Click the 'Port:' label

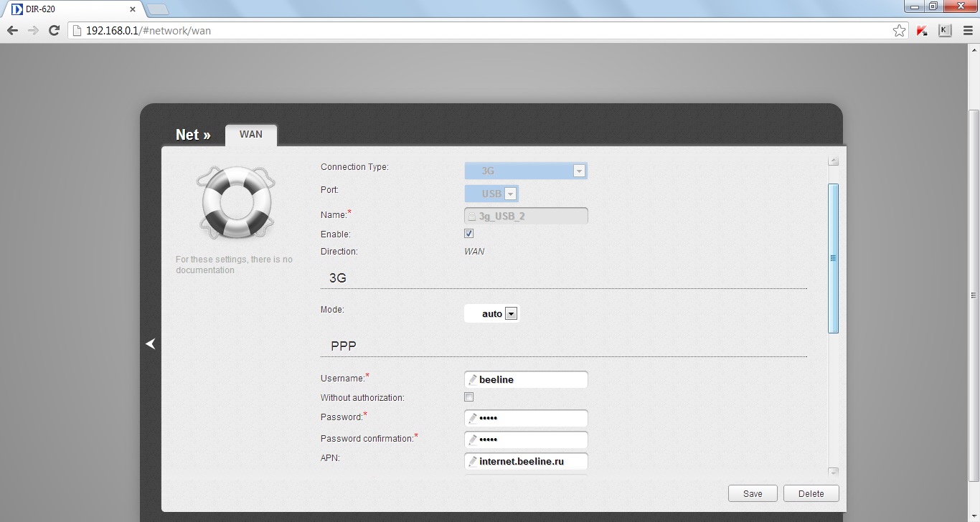(x=329, y=190)
